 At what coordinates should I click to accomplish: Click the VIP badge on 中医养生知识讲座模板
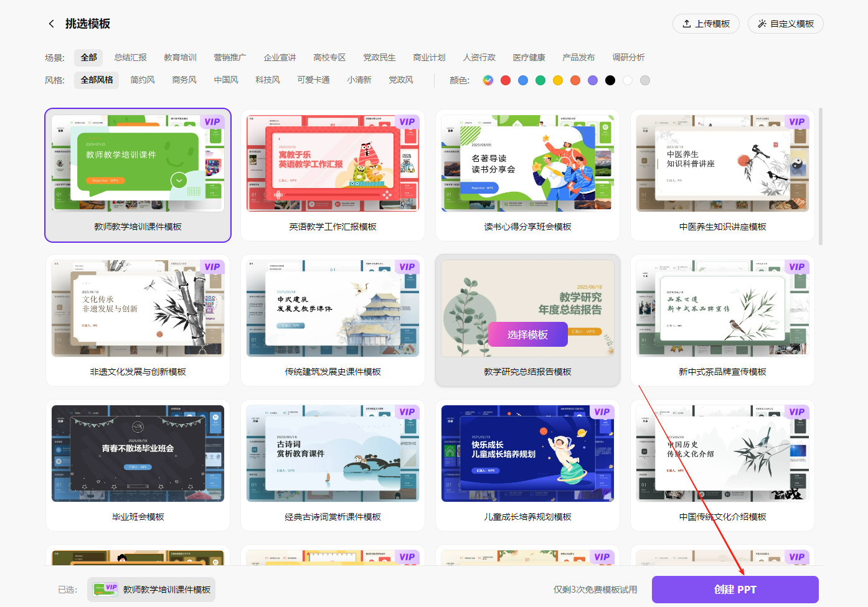tap(797, 122)
